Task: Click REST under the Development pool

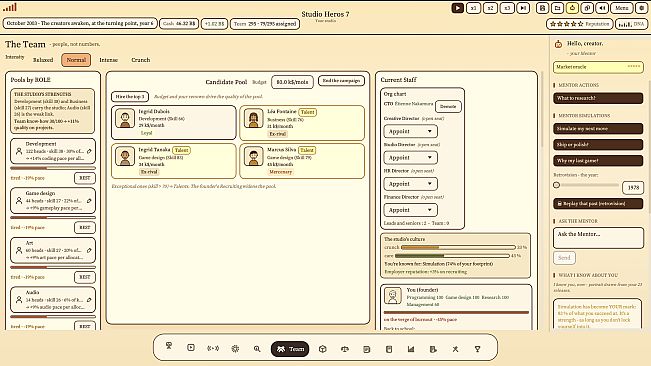Action: tap(85, 178)
